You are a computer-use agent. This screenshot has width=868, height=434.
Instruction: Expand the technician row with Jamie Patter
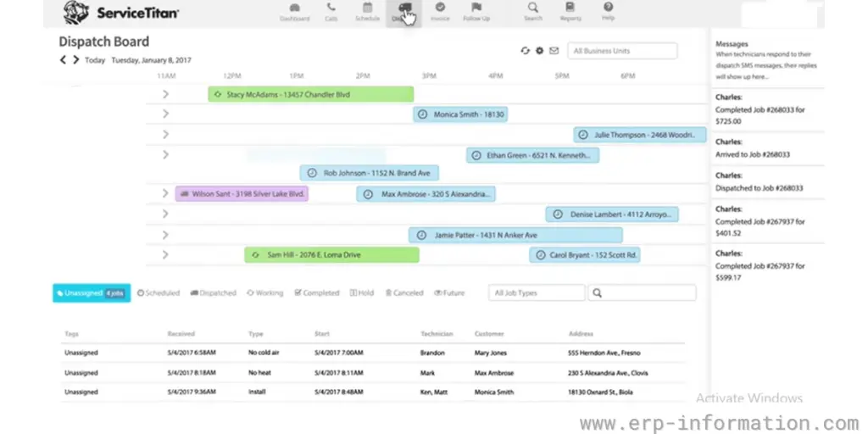[165, 235]
